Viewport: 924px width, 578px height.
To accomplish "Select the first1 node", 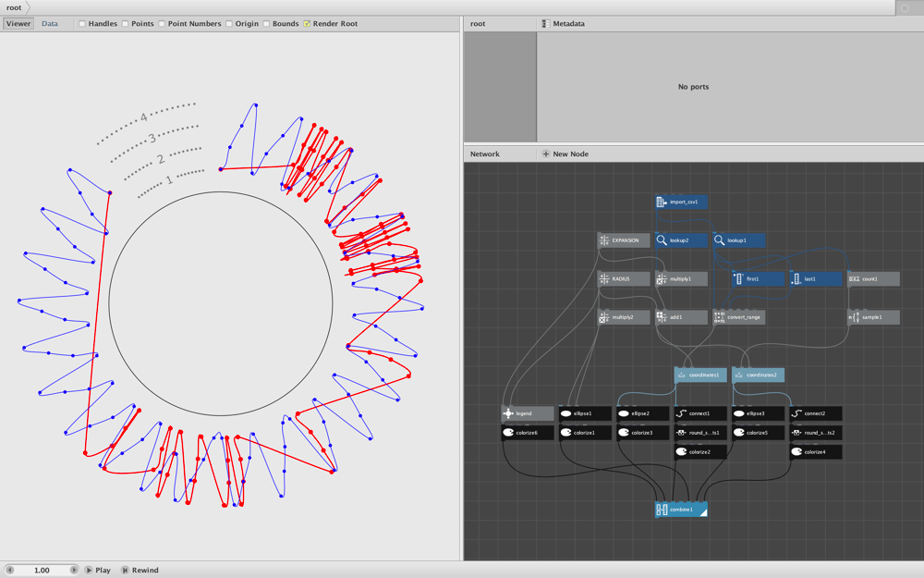I will coord(758,279).
